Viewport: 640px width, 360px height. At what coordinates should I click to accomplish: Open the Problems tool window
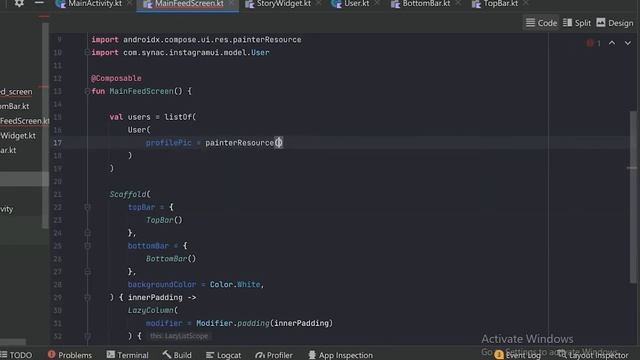(70, 355)
